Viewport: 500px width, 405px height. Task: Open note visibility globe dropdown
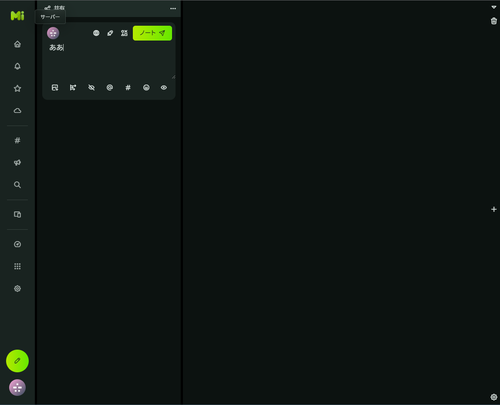[x=96, y=33]
